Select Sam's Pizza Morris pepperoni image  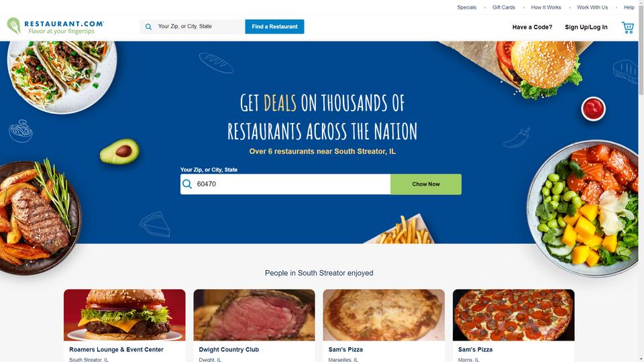coord(513,315)
